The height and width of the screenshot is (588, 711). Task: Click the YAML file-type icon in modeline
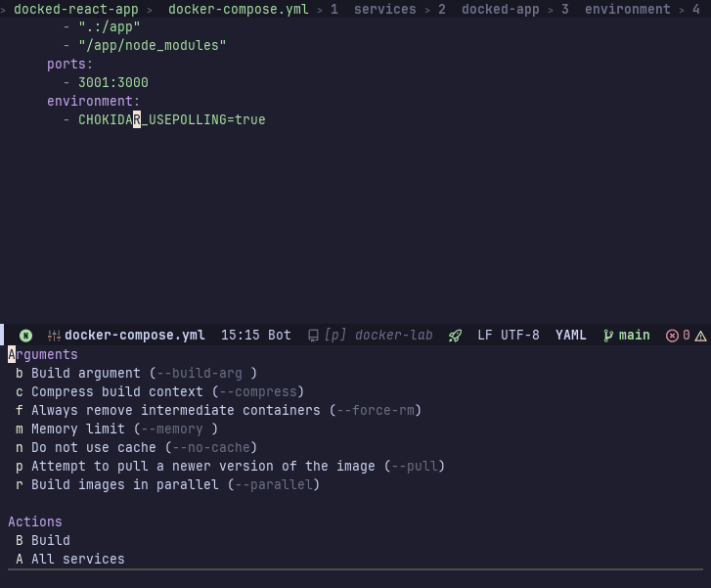click(55, 336)
